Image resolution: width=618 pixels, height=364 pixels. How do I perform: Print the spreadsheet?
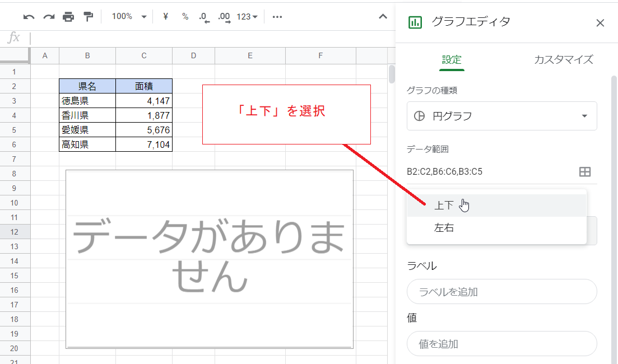68,17
